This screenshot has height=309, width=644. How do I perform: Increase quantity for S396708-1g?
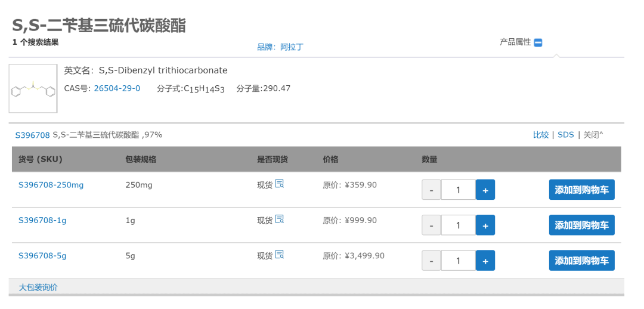[485, 225]
